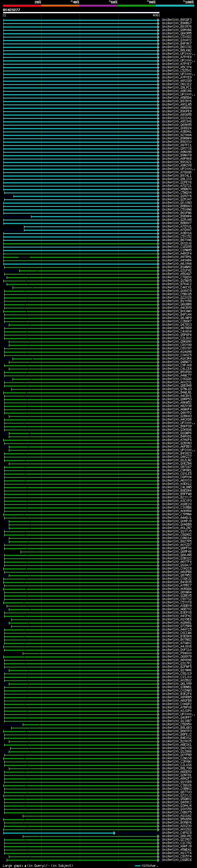
Task: Select hit label UniRef100_Q31FH2
Action: coord(177,271)
